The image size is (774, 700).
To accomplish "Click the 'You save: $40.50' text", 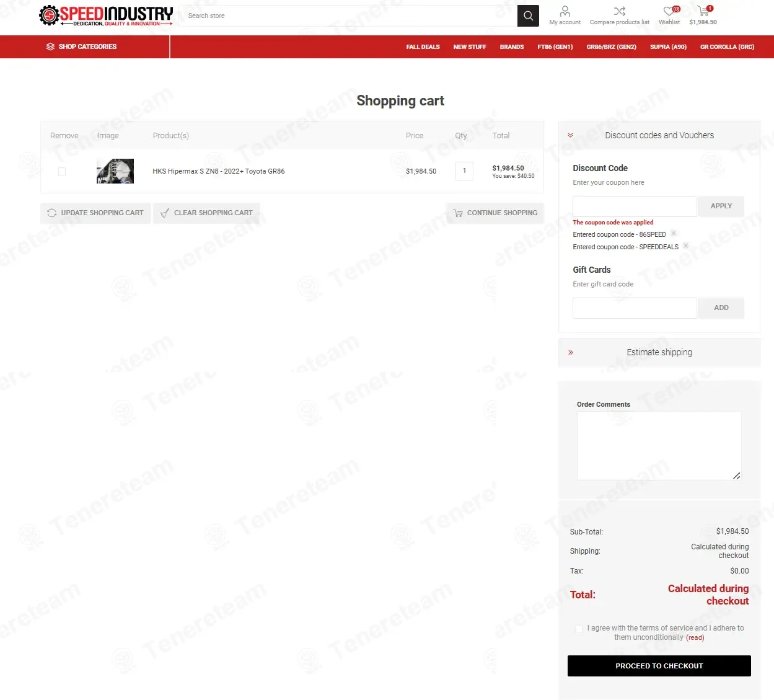I will (513, 176).
